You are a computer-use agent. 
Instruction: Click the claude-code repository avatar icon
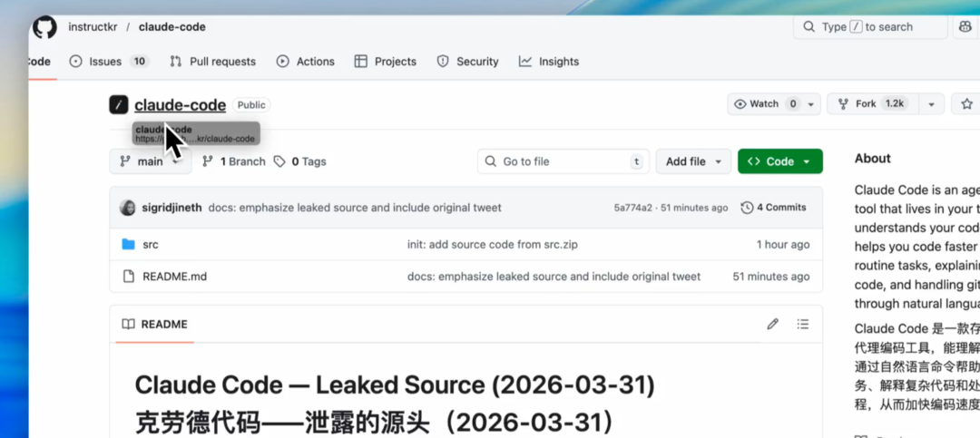119,104
